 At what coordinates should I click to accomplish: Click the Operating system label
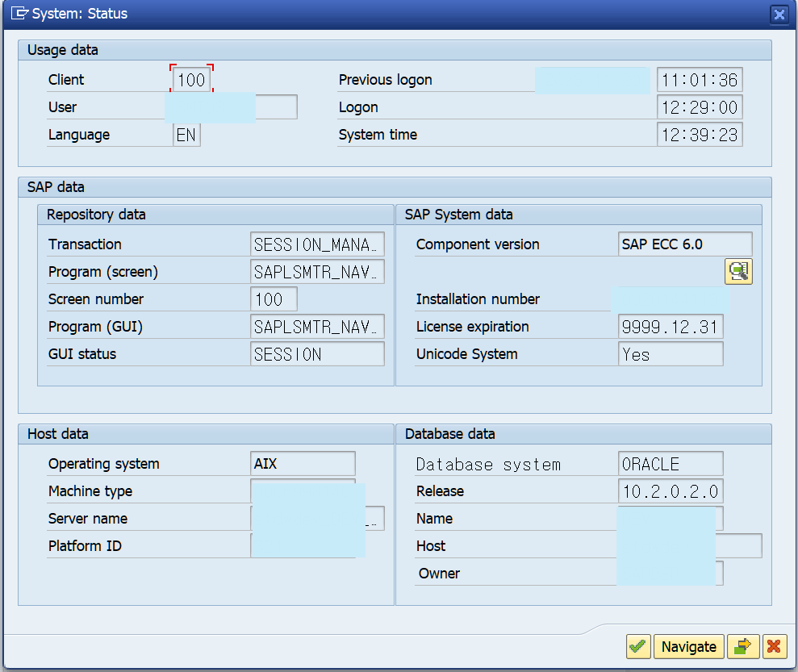tap(104, 464)
